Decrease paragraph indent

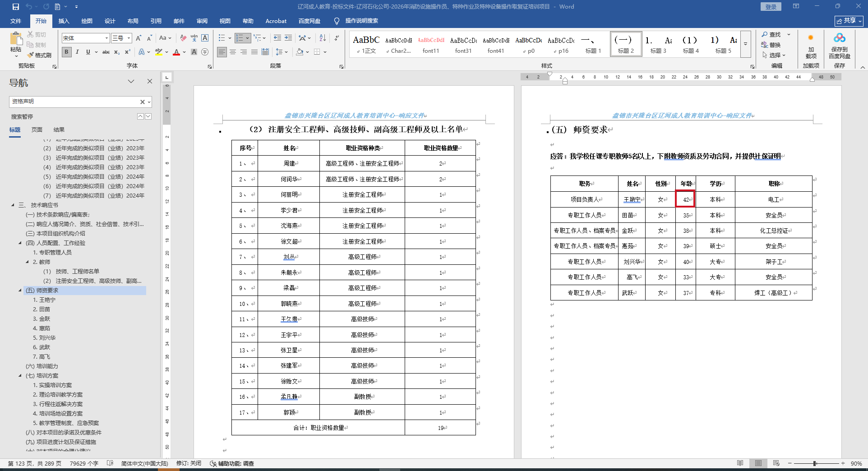[277, 38]
